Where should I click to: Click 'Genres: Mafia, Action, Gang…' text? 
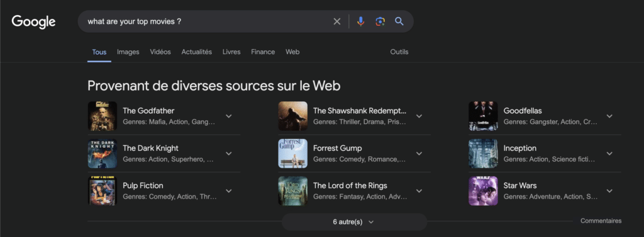click(169, 122)
